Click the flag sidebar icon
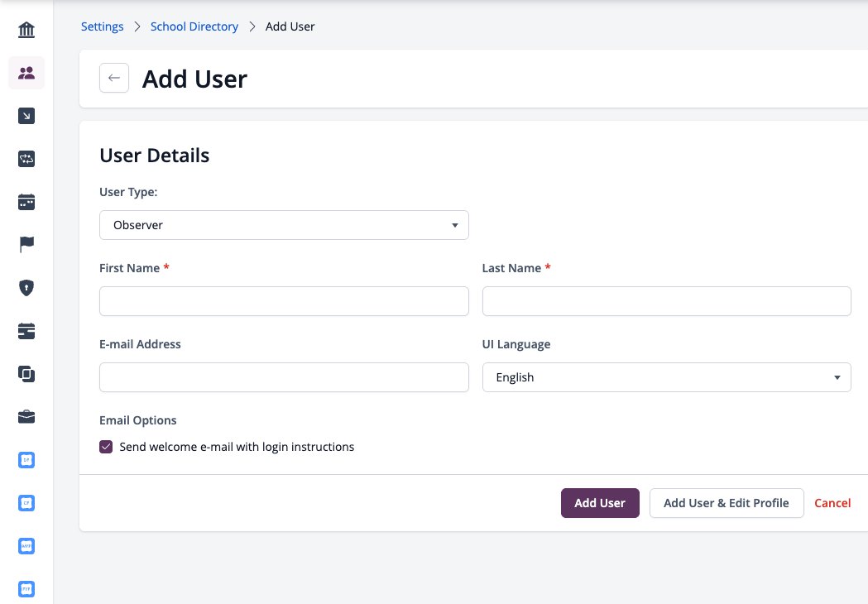This screenshot has width=868, height=604. pyautogui.click(x=26, y=244)
